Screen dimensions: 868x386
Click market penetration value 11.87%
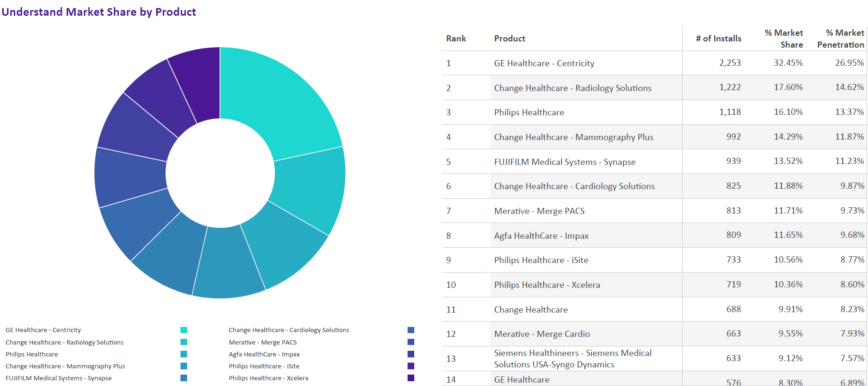coord(849,137)
